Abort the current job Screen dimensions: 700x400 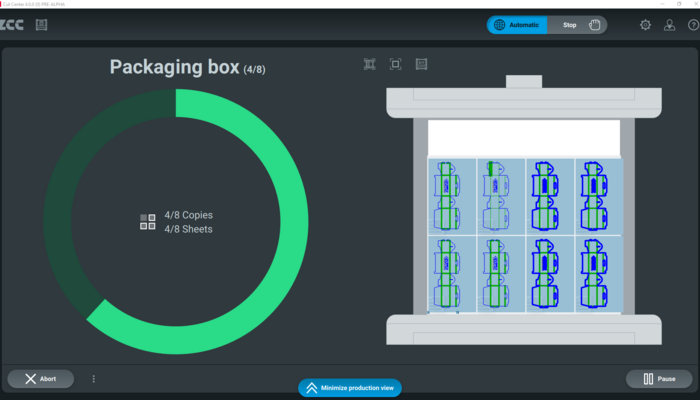point(40,379)
